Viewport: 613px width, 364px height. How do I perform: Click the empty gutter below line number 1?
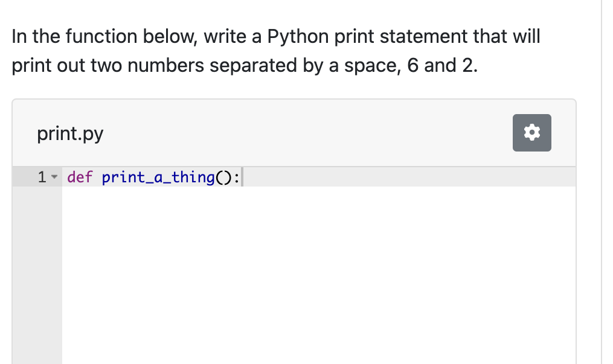click(x=36, y=272)
